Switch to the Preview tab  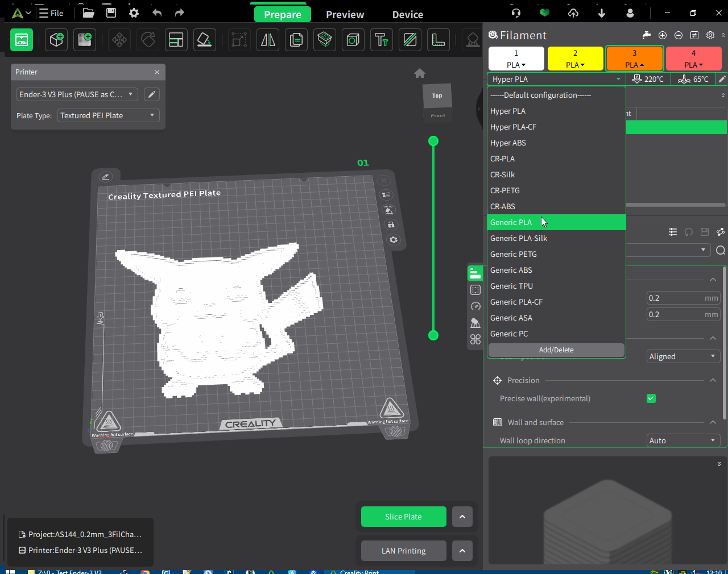pos(345,15)
